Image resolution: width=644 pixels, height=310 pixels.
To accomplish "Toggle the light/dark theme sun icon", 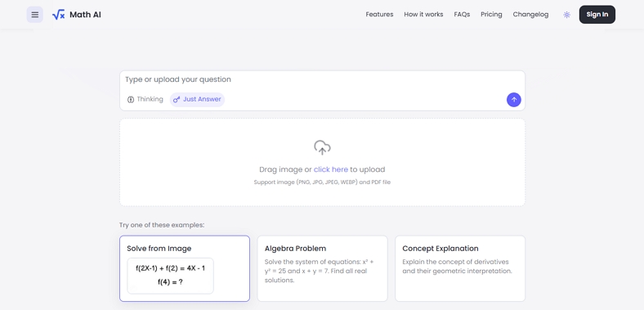I will (567, 15).
